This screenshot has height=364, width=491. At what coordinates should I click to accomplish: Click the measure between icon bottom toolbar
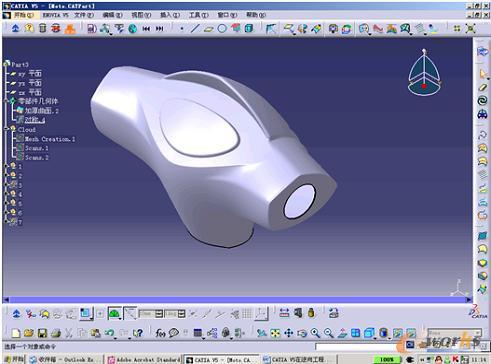[284, 313]
